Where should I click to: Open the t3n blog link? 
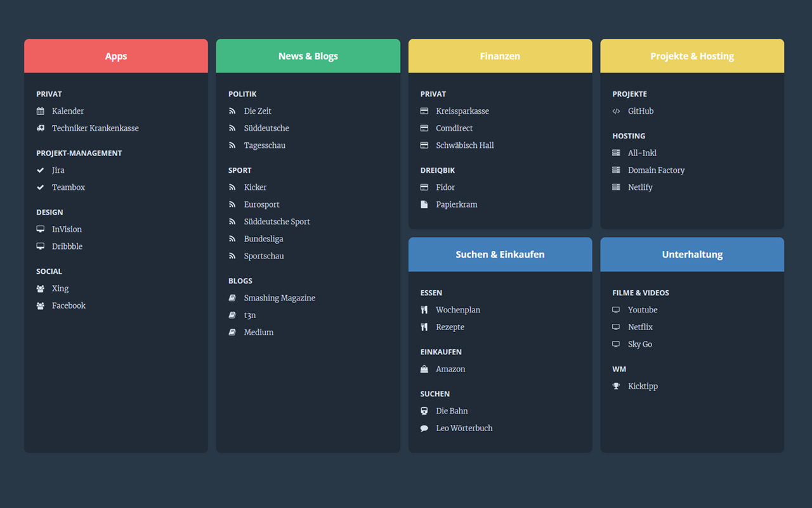[250, 315]
